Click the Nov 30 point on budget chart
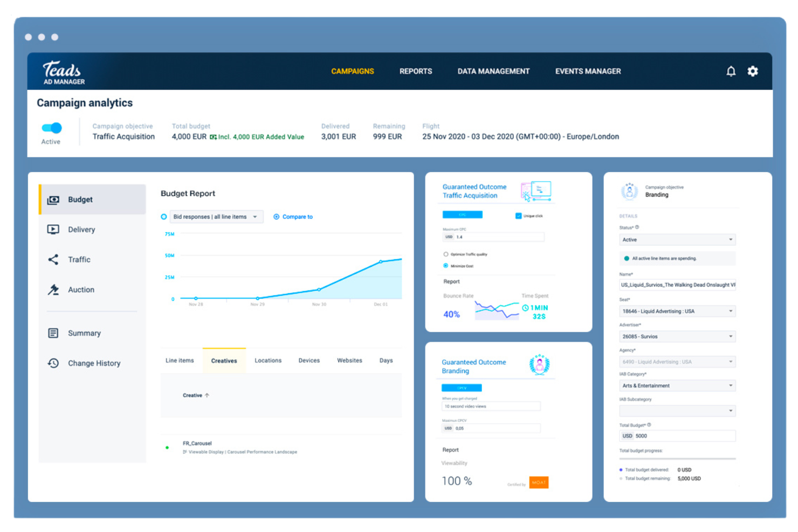798x532 pixels. (x=319, y=289)
